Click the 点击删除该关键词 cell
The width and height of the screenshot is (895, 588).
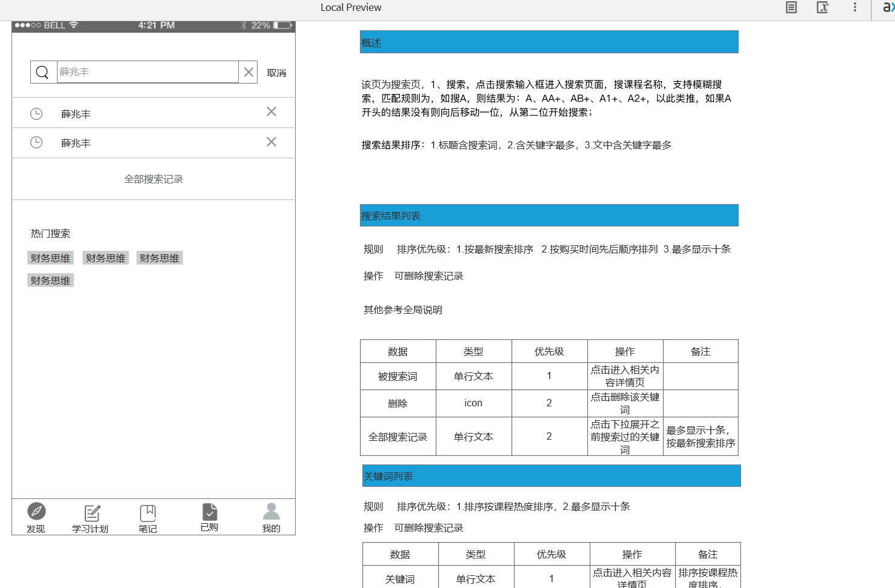pyautogui.click(x=625, y=403)
